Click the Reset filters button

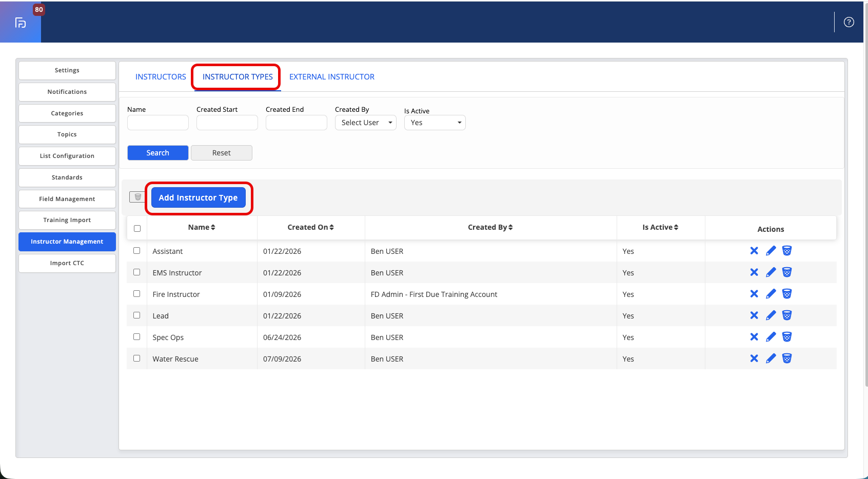tap(222, 153)
